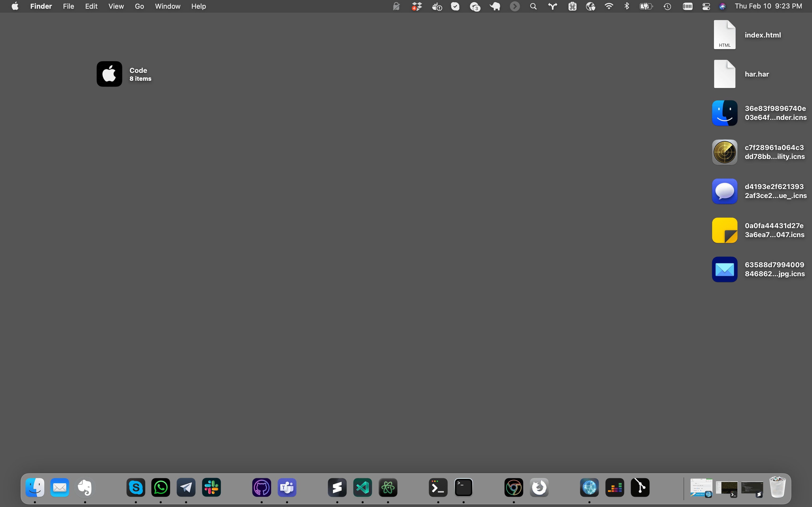Open Skype from the Dock

[136, 487]
